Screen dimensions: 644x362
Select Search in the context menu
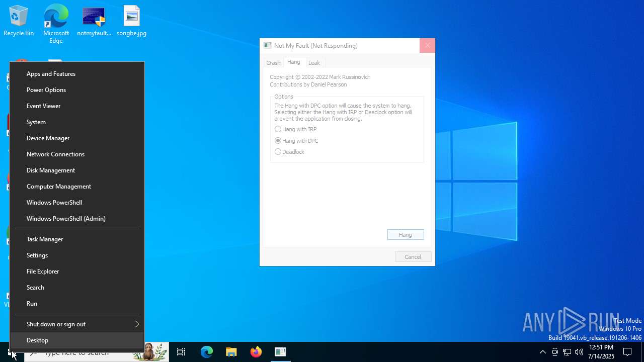click(x=77, y=288)
